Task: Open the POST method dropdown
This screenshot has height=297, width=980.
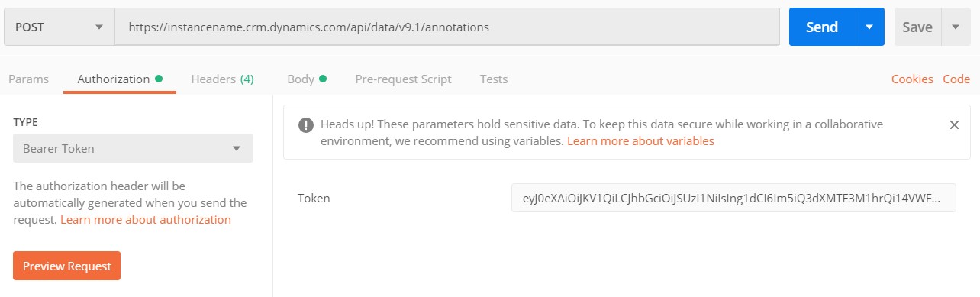Action: [59, 27]
